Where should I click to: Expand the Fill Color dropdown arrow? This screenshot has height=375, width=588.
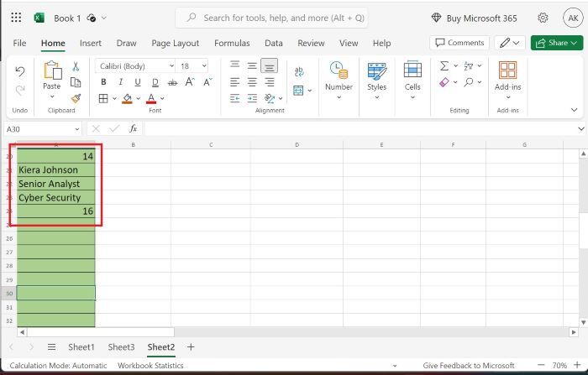click(139, 98)
